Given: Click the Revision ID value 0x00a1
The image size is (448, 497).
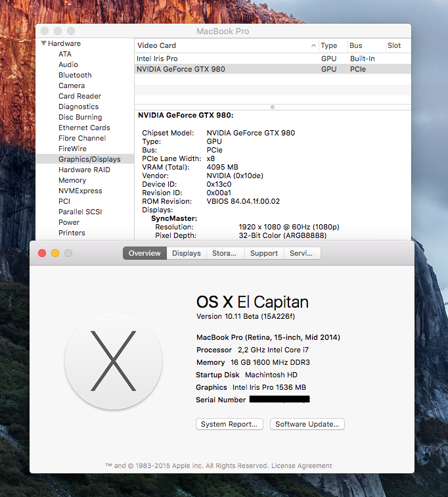Looking at the screenshot, I should point(219,193).
